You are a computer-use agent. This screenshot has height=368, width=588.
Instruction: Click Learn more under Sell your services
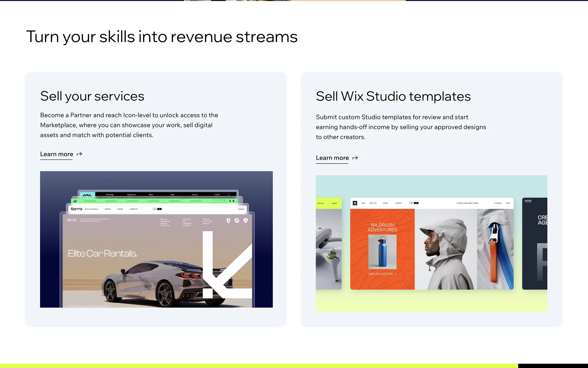click(57, 154)
